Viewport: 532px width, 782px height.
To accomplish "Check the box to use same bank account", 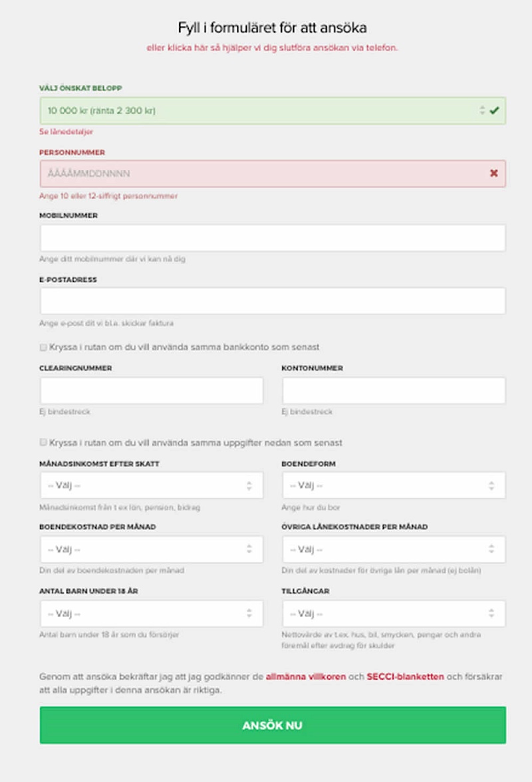I will click(44, 347).
